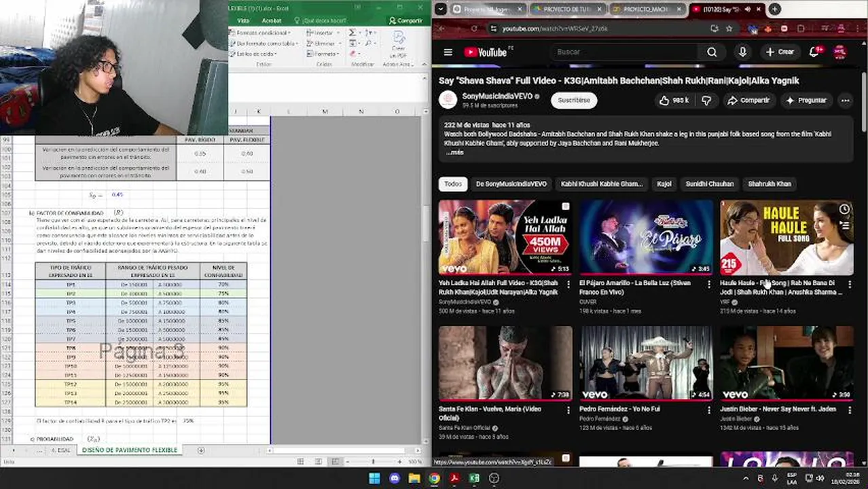Click the Crear button on YouTube
The height and width of the screenshot is (489, 868).
[780, 52]
